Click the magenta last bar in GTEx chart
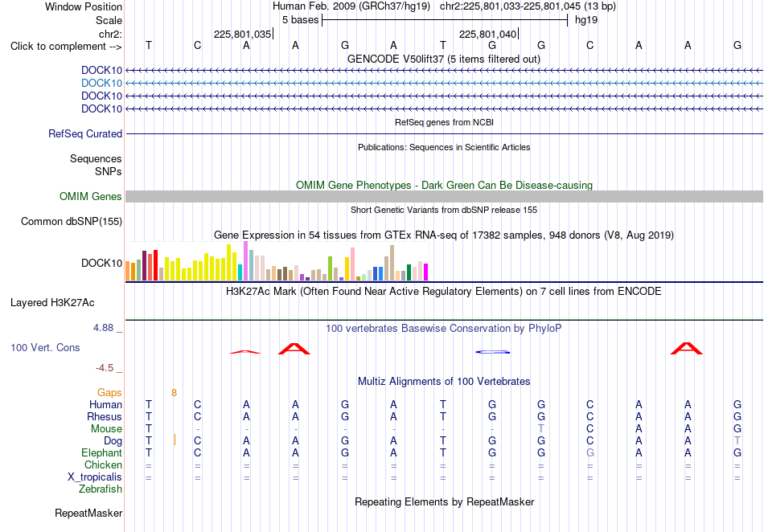 pyautogui.click(x=426, y=272)
